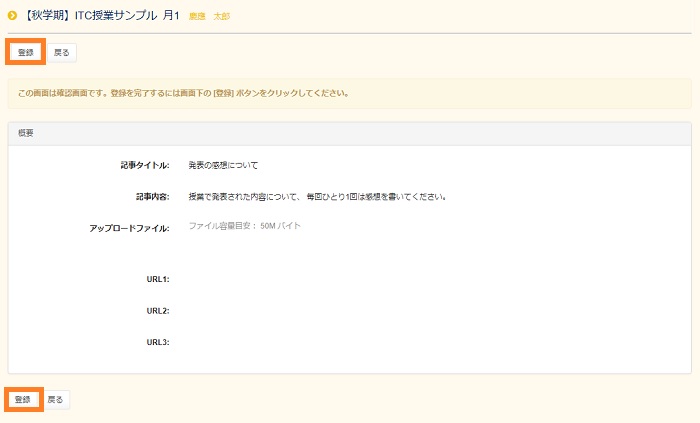The width and height of the screenshot is (700, 423).
Task: Click the yellow confirmation notice banner
Action: 349,94
